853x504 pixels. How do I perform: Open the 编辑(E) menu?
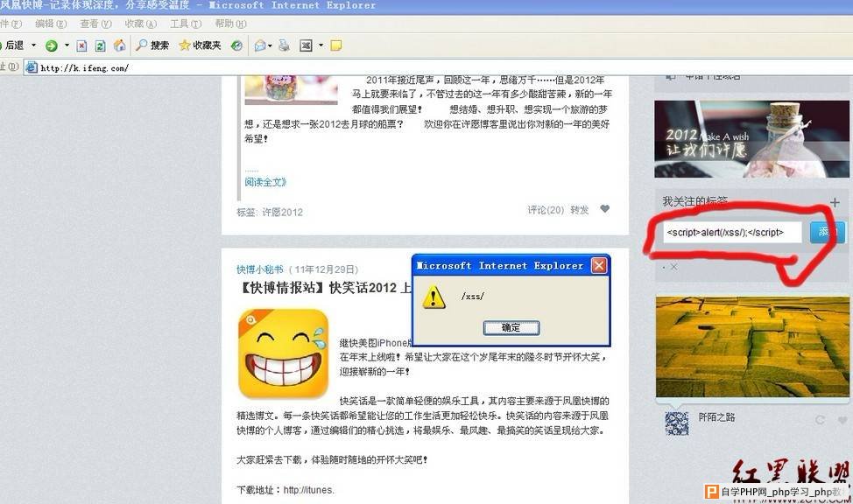point(51,24)
